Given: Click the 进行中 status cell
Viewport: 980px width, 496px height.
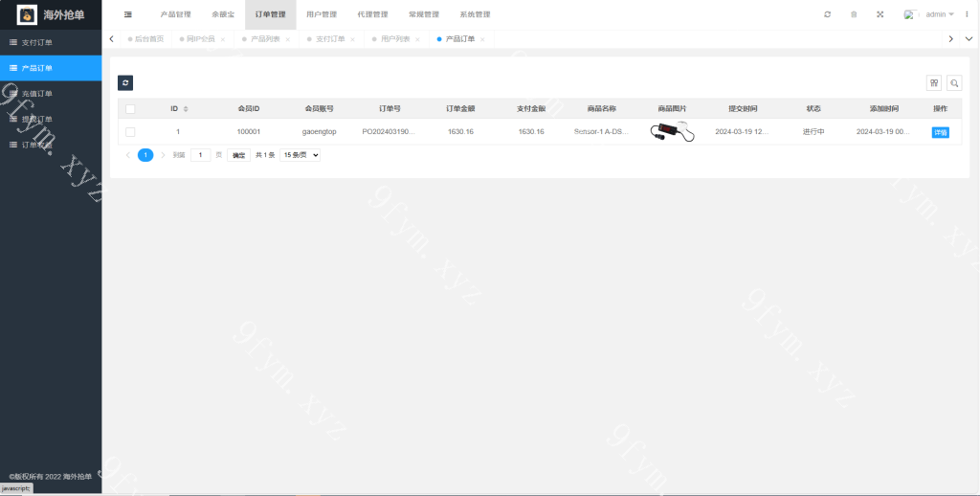Looking at the screenshot, I should click(x=813, y=132).
